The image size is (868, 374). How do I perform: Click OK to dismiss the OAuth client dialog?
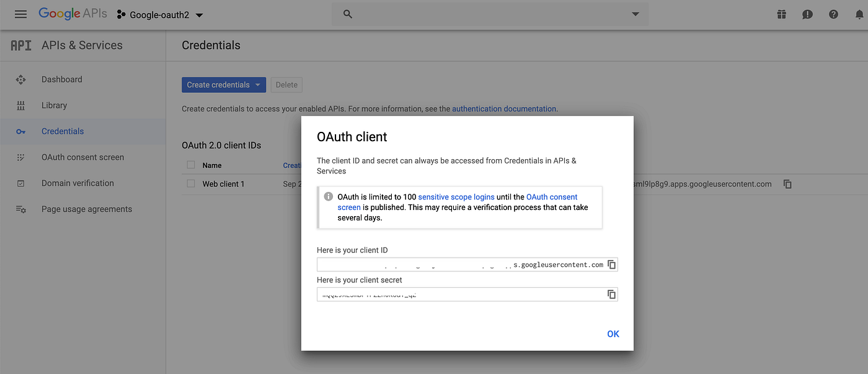coord(613,334)
